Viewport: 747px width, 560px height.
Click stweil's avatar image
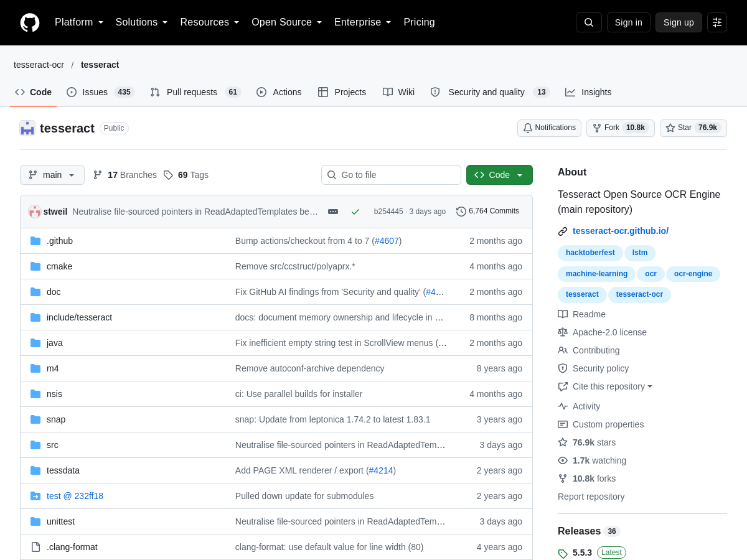[x=35, y=212]
